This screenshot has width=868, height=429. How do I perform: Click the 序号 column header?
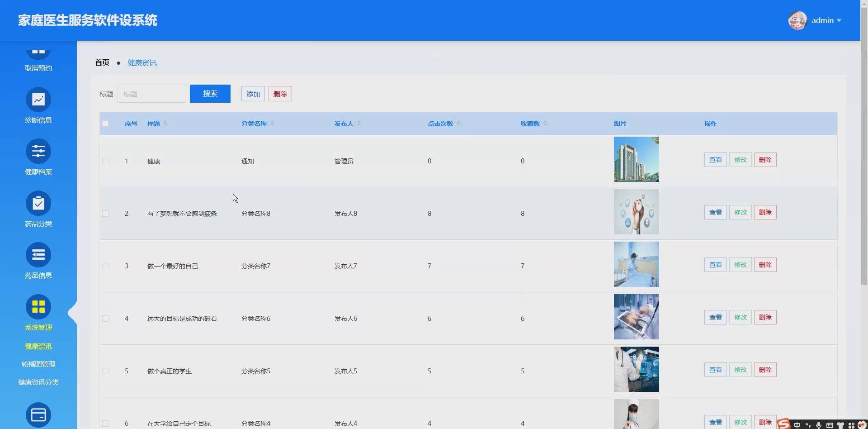click(x=131, y=124)
